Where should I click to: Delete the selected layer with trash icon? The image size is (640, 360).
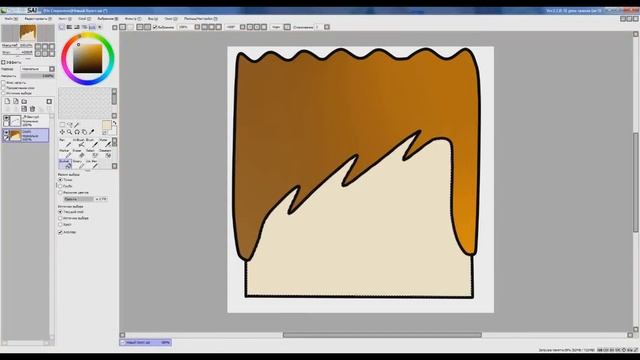tap(33, 109)
